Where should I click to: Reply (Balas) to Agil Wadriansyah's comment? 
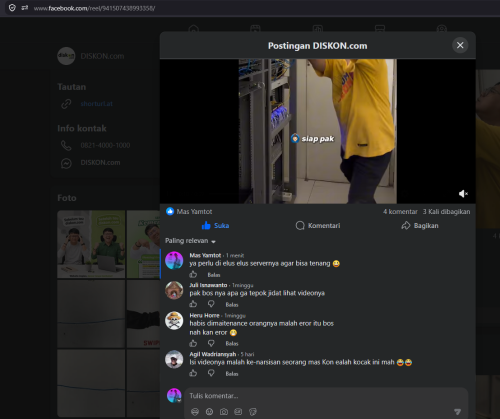(x=232, y=374)
